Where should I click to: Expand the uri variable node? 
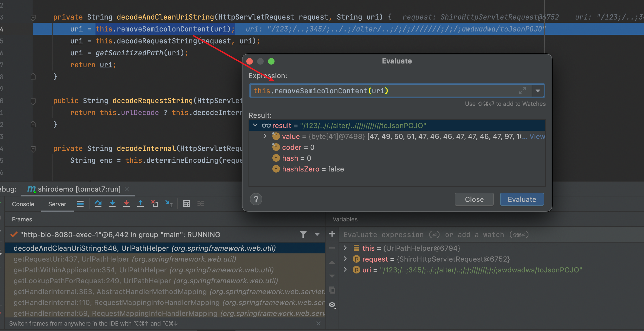click(x=345, y=270)
